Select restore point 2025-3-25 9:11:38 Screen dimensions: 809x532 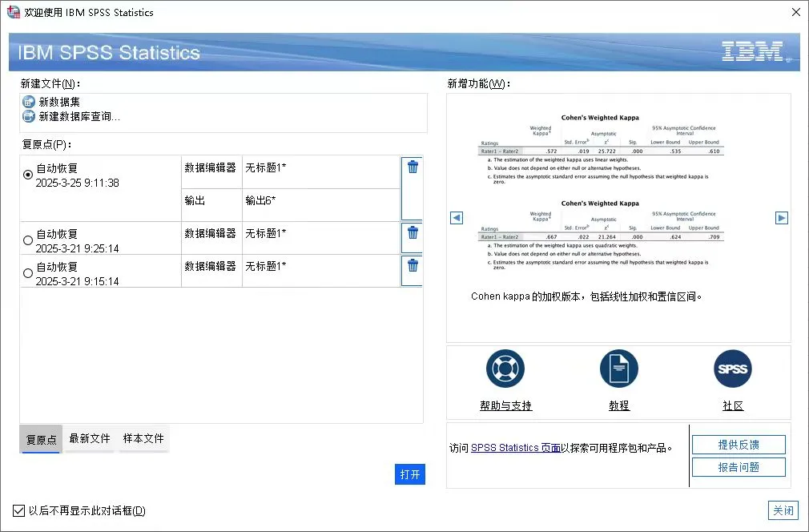tap(28, 175)
